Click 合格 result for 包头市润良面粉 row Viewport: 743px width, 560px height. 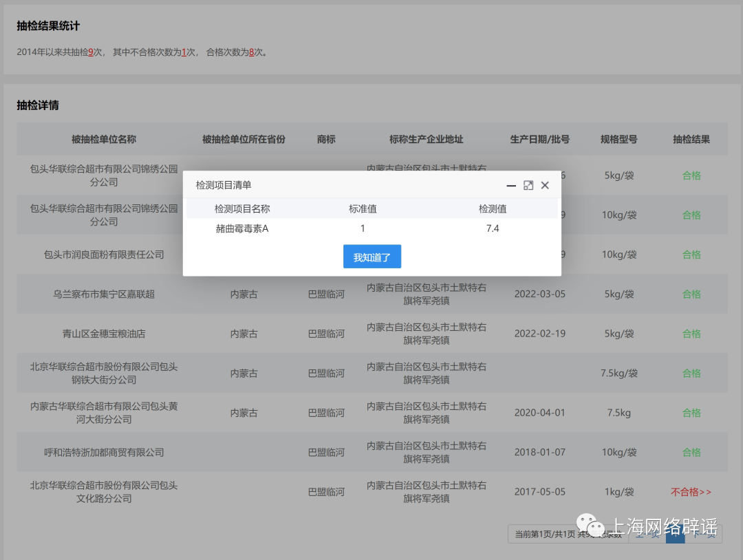pos(691,255)
